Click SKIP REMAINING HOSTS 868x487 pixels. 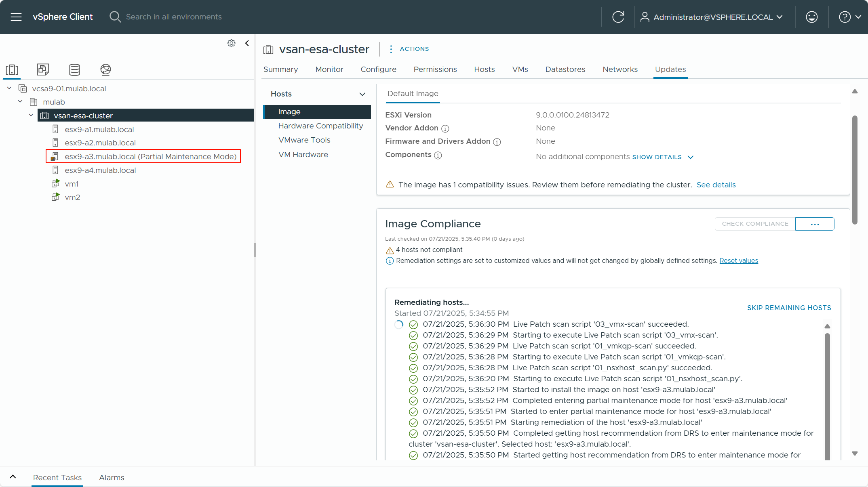pyautogui.click(x=789, y=308)
